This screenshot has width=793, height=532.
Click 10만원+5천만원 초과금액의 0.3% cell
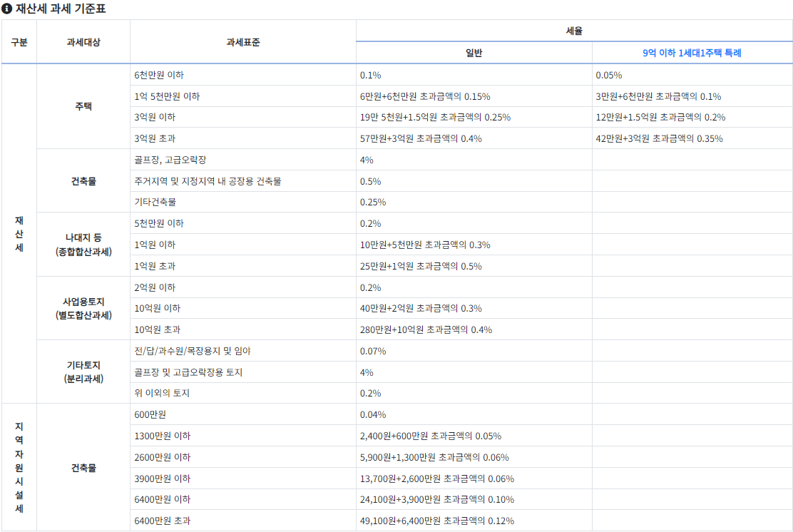click(474, 245)
